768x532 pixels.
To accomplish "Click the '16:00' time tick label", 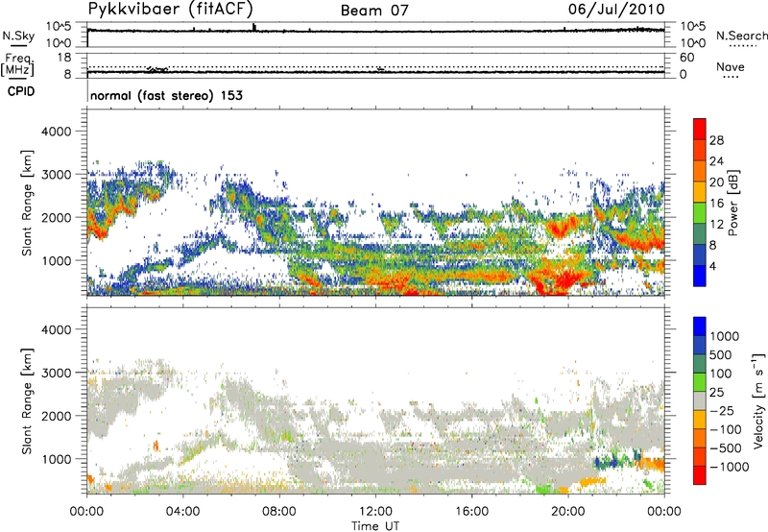I will click(x=471, y=512).
